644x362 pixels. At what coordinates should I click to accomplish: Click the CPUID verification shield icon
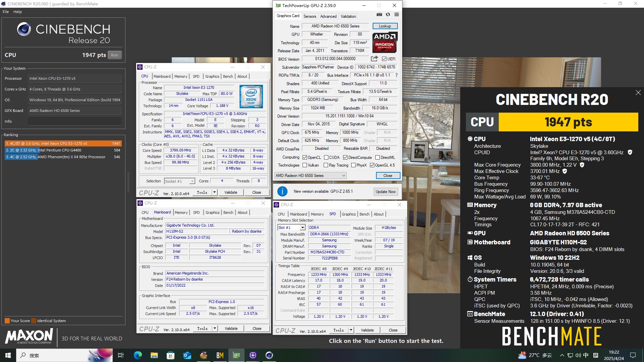[x=630, y=152]
